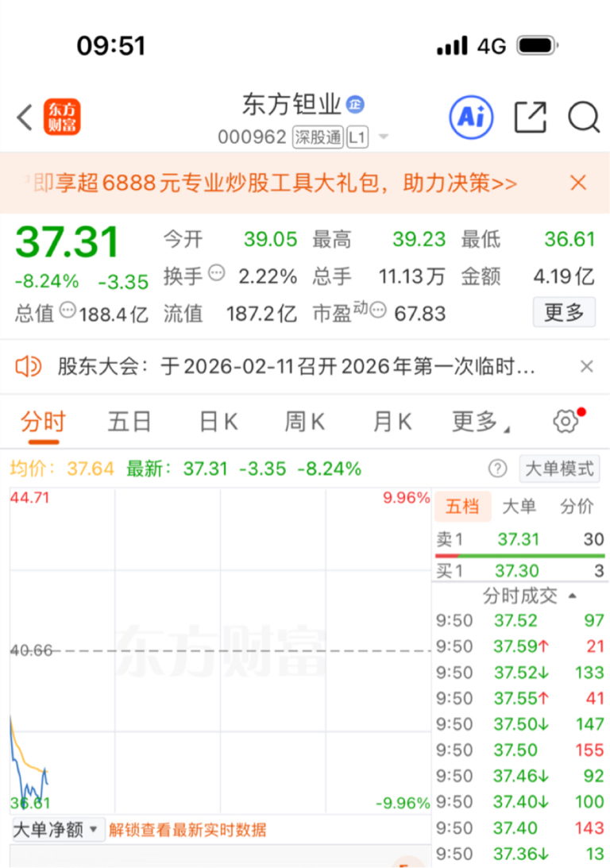Tap the 均价 37.64 value

91,469
